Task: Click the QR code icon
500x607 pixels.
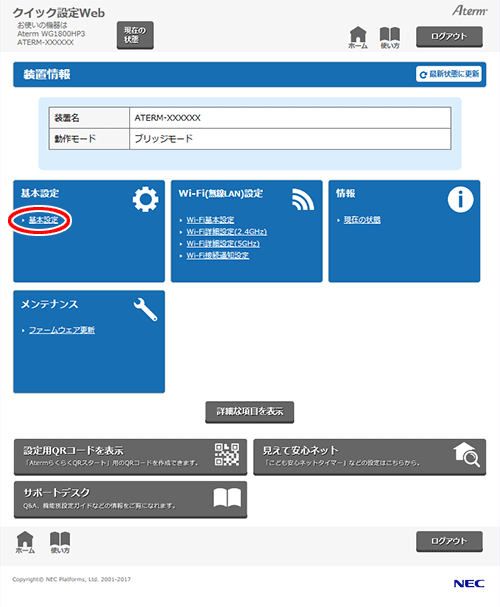Action: click(x=227, y=454)
